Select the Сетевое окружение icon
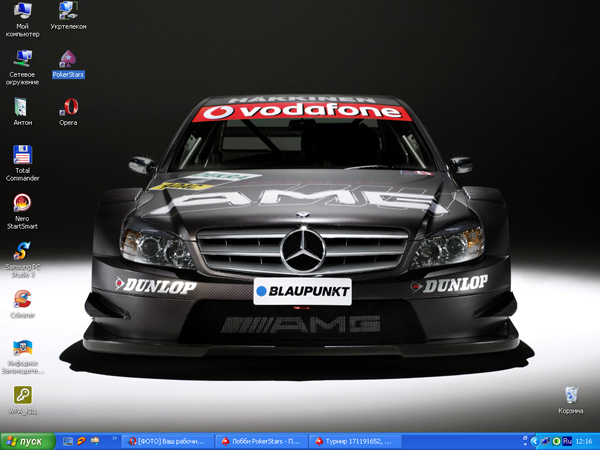 22,59
